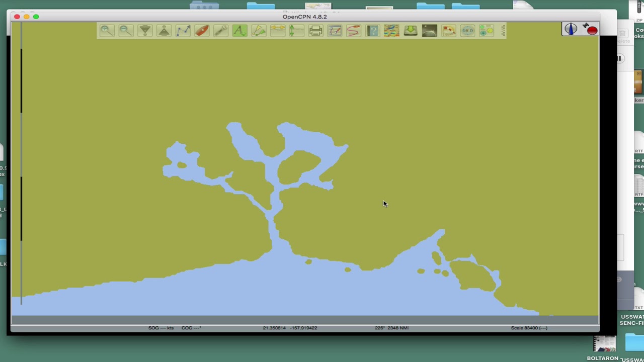Image resolution: width=644 pixels, height=362 pixels.
Task: Click the toolbar grip handle
Action: click(502, 31)
